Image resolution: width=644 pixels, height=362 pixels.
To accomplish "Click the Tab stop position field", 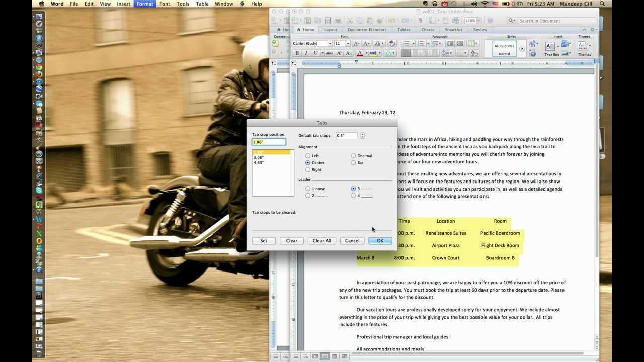I will [x=269, y=142].
